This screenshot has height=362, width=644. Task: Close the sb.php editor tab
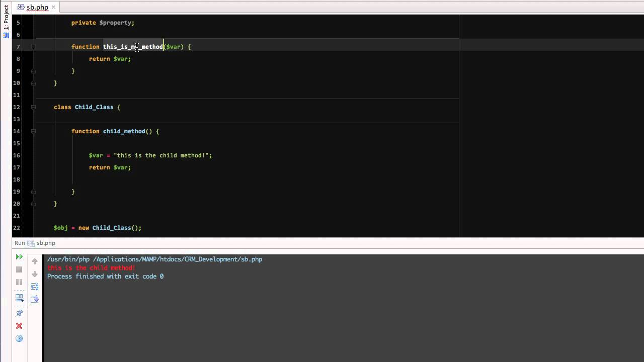point(53,7)
